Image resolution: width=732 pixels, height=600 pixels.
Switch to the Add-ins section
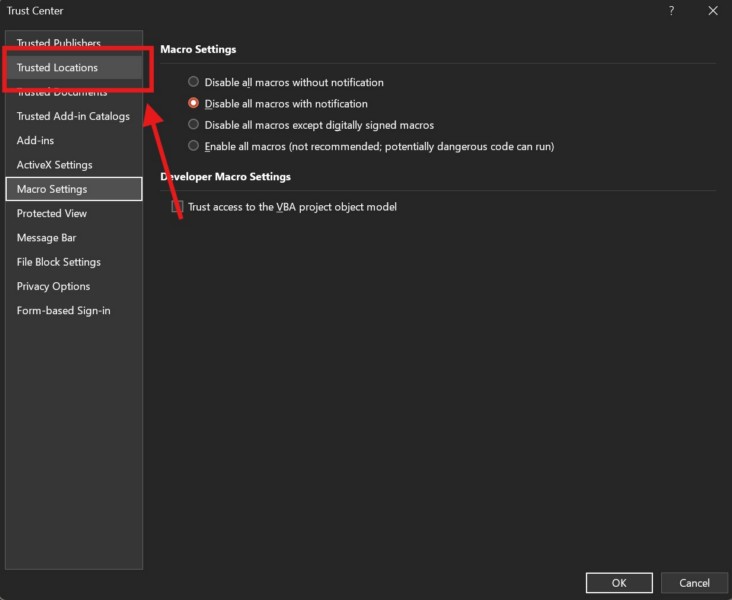click(x=35, y=141)
